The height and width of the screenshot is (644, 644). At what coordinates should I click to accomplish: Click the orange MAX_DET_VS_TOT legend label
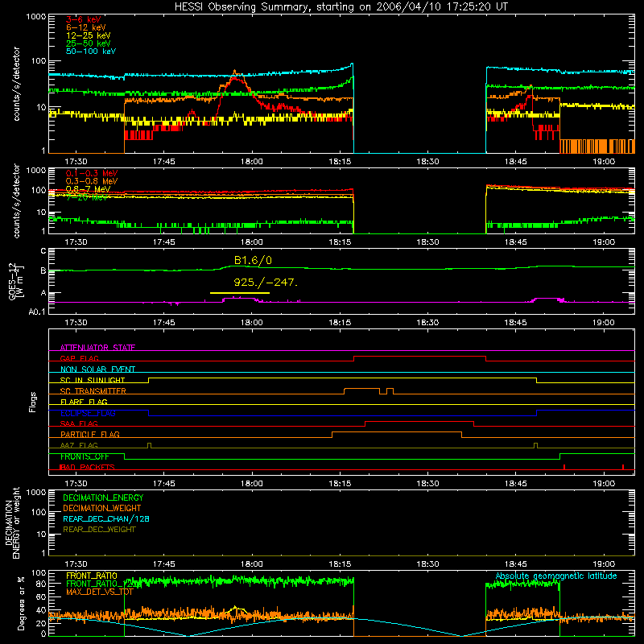[100, 592]
